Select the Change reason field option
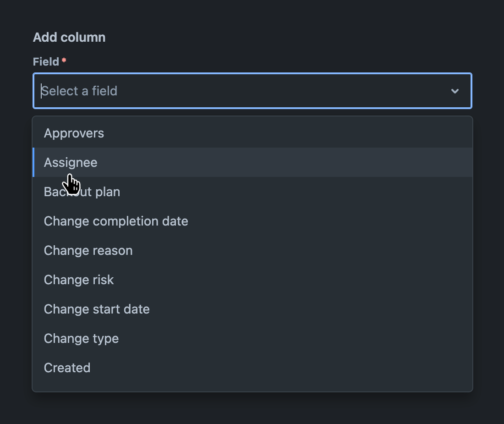Viewport: 504px width, 424px height. pos(88,250)
